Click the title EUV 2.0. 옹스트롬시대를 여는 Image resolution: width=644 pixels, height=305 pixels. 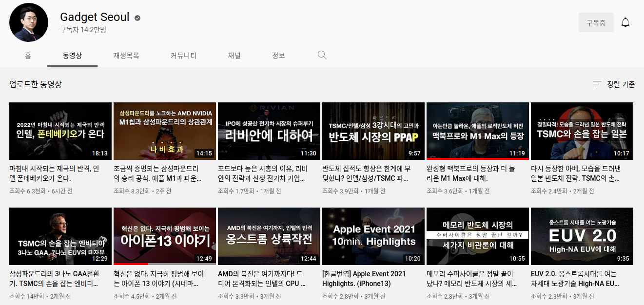[x=576, y=279]
